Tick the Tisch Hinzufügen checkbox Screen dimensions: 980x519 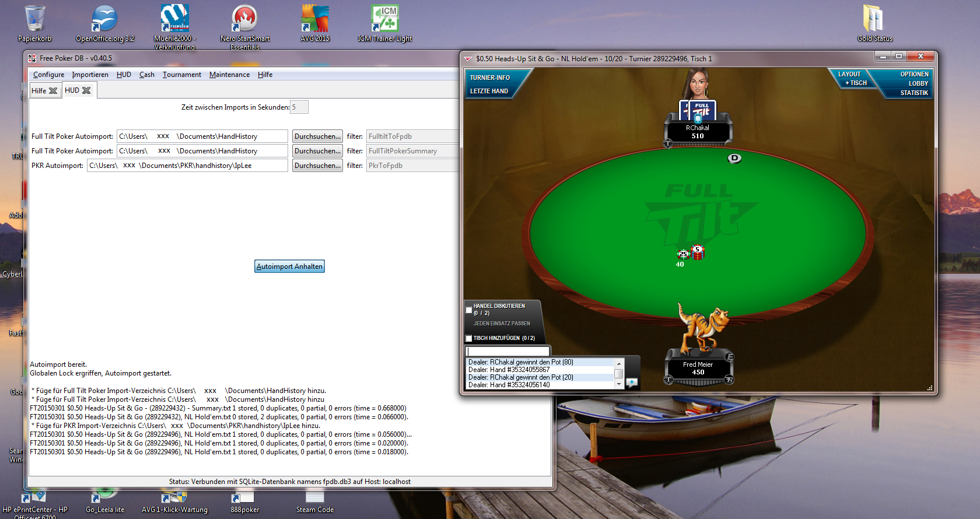468,338
